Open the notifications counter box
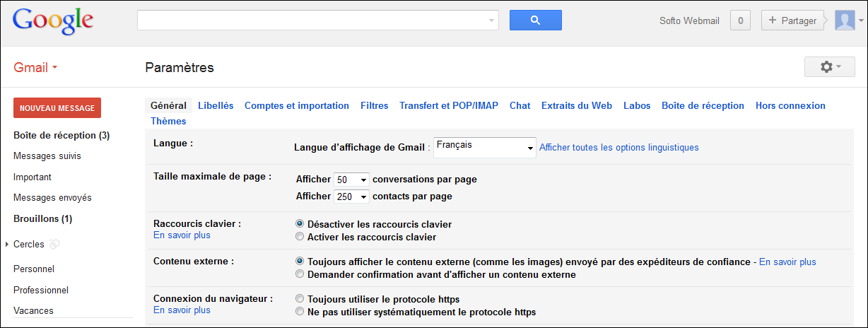The height and width of the screenshot is (328, 868). (x=740, y=20)
